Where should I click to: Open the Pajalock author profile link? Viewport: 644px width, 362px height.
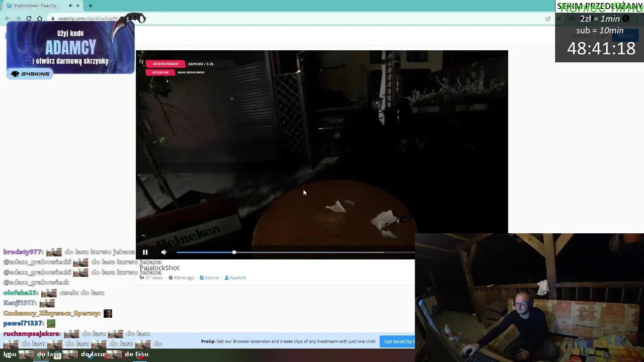235,278
